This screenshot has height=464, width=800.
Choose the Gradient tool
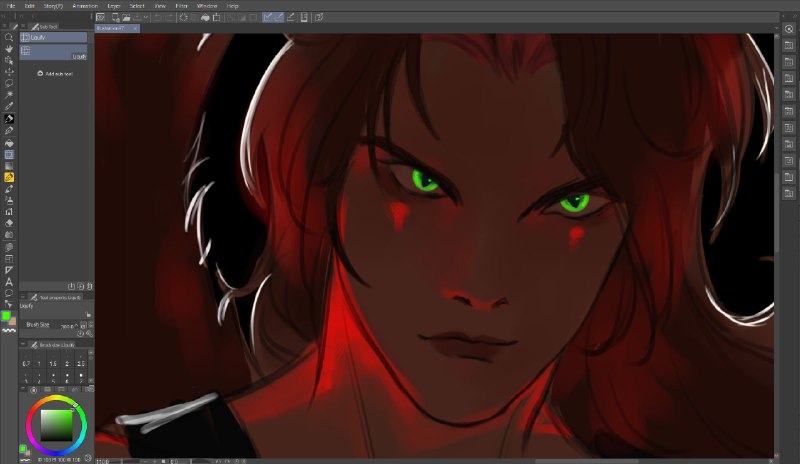coord(9,166)
